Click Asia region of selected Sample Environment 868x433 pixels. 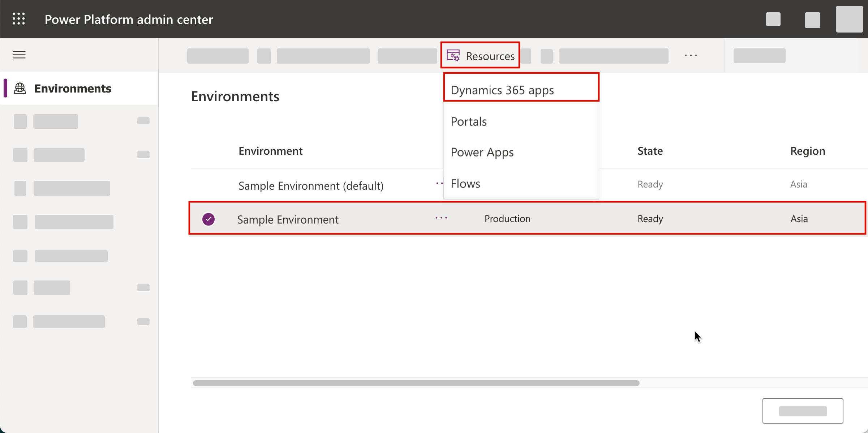pos(799,219)
